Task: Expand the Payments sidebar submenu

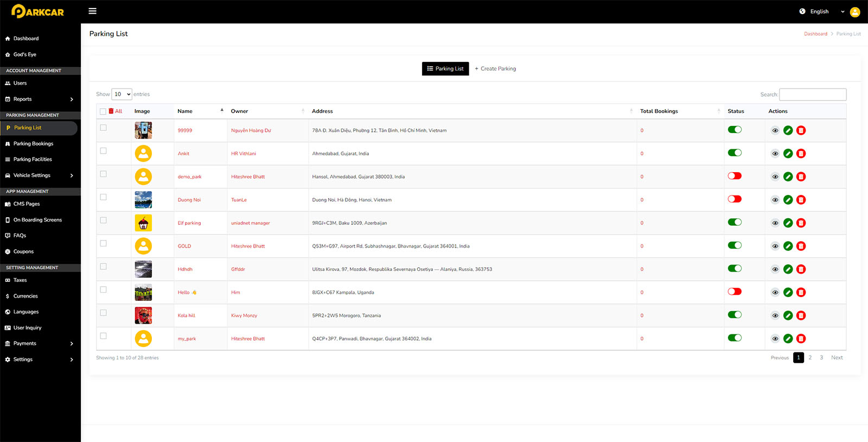Action: (40, 343)
